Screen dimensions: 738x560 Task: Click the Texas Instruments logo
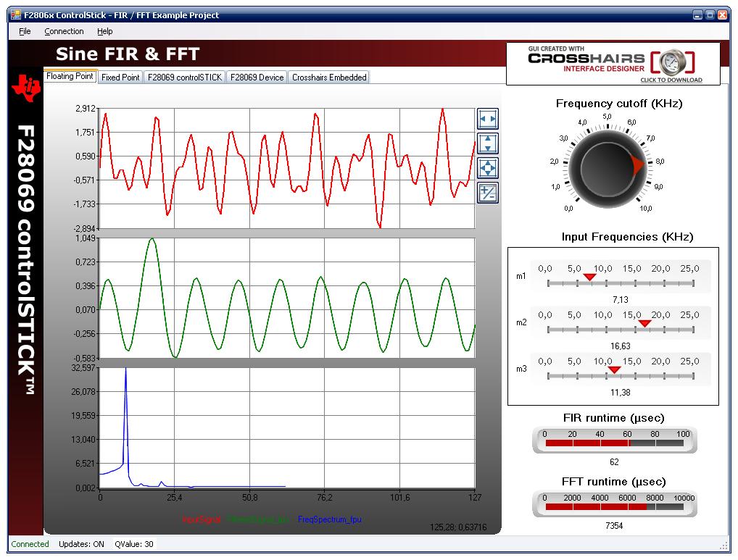pos(26,88)
